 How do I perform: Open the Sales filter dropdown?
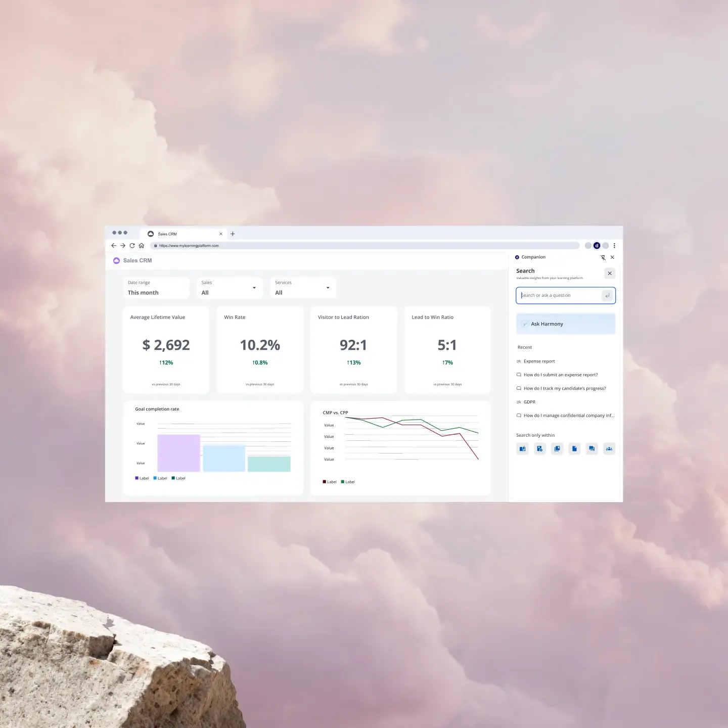point(230,288)
